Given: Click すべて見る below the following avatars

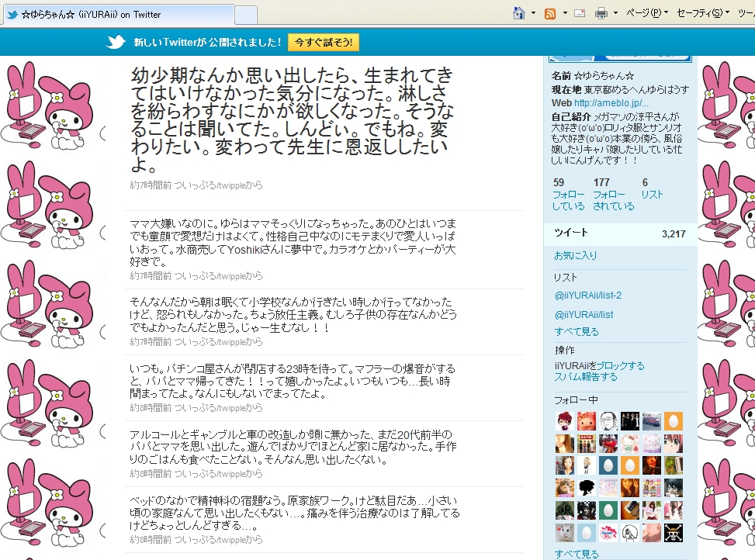Looking at the screenshot, I should 577,555.
